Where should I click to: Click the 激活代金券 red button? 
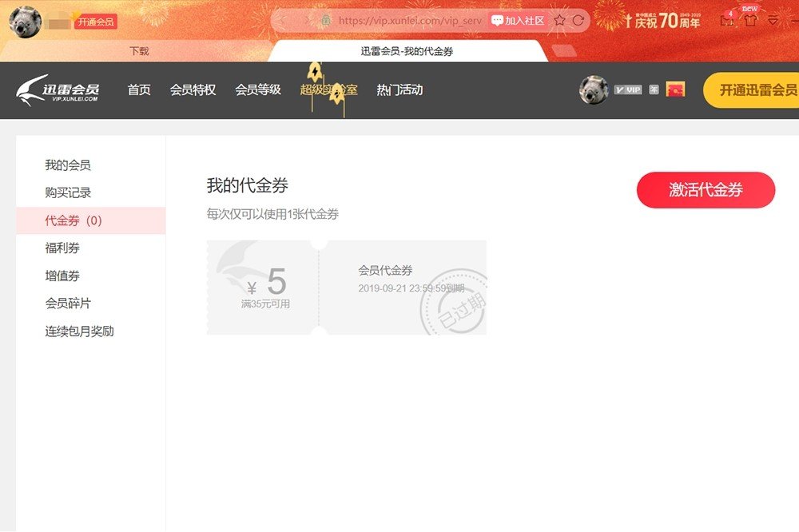[x=706, y=190]
